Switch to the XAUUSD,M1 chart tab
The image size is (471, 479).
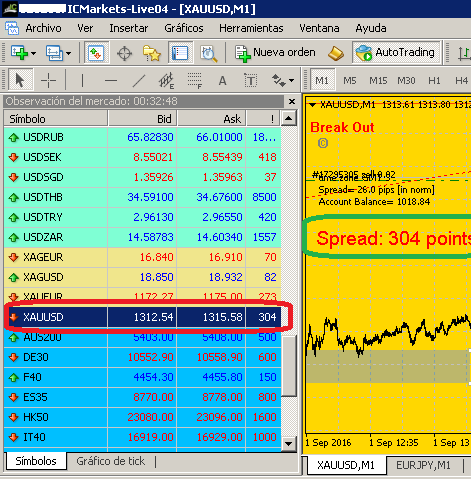(346, 465)
